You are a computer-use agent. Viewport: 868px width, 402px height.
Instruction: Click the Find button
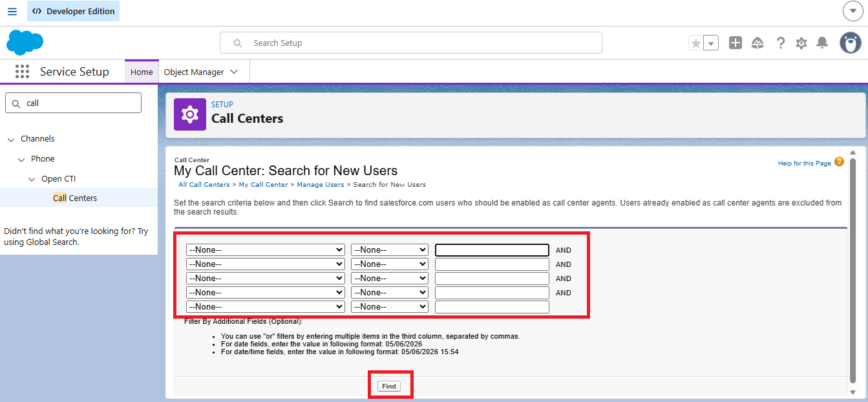(x=389, y=386)
